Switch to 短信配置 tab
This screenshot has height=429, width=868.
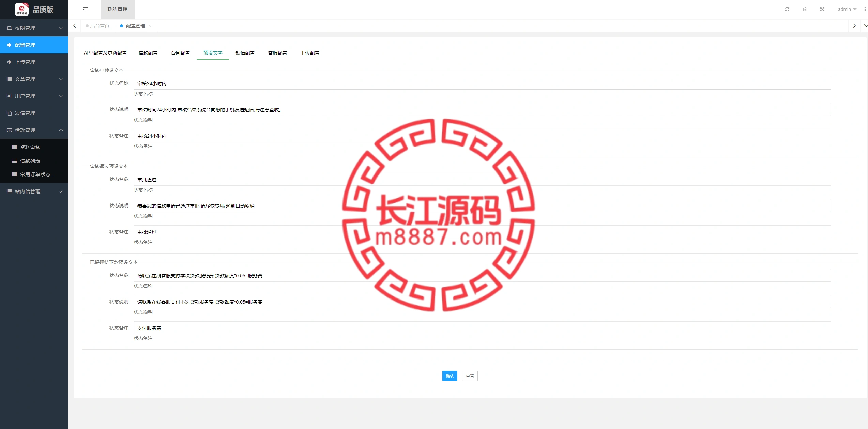tap(245, 53)
